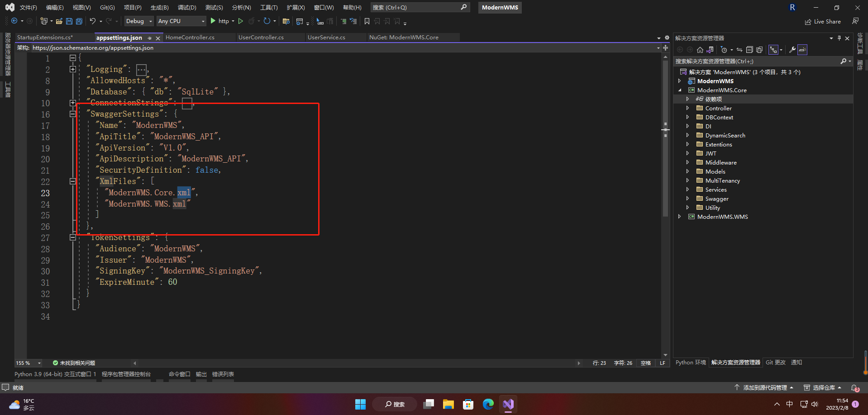Expand the ModernWMS project node
This screenshot has height=415, width=868.
tap(679, 81)
